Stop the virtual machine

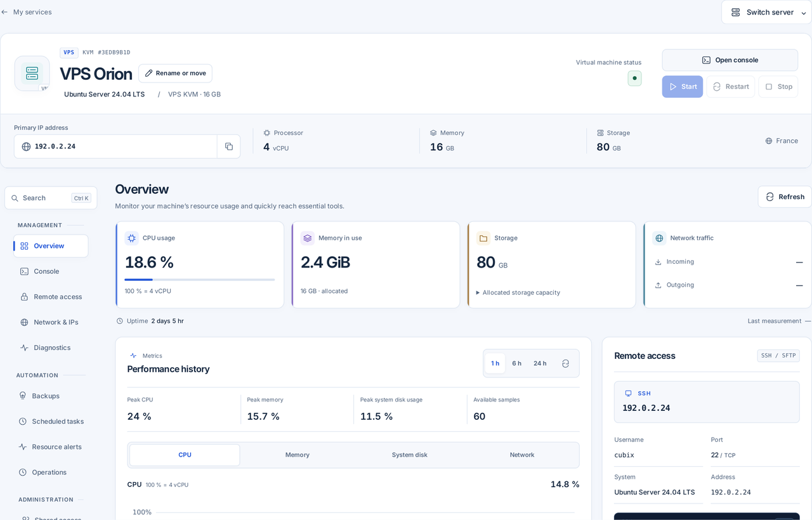click(x=778, y=87)
